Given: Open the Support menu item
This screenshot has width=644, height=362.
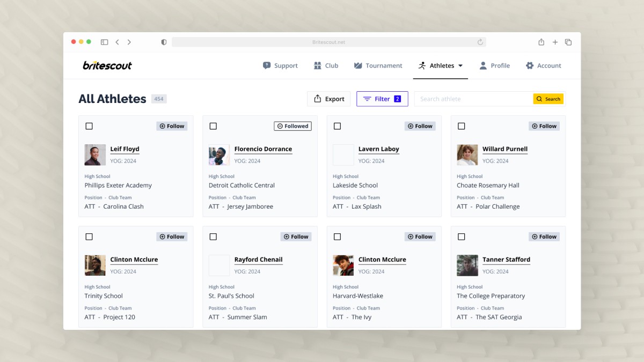Looking at the screenshot, I should tap(280, 65).
